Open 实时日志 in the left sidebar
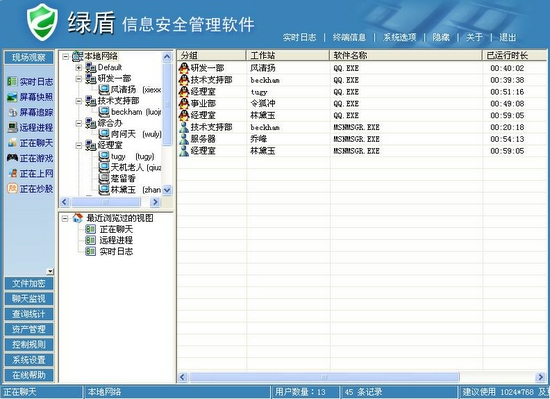 30,82
